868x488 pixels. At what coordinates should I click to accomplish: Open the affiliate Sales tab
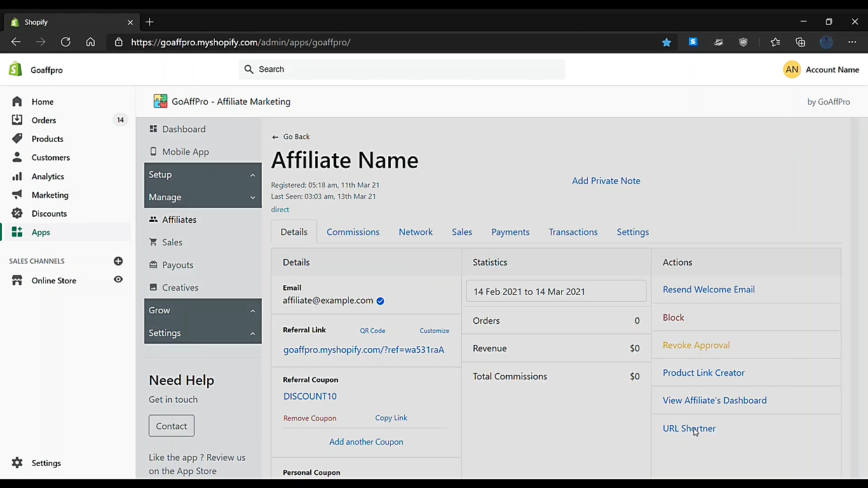point(462,232)
